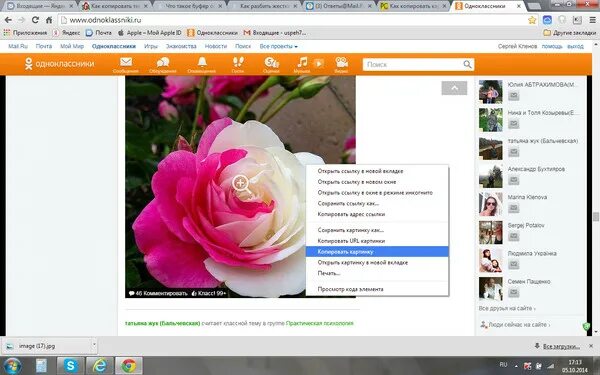
Task: Click browser reload icon
Action: [x=35, y=20]
